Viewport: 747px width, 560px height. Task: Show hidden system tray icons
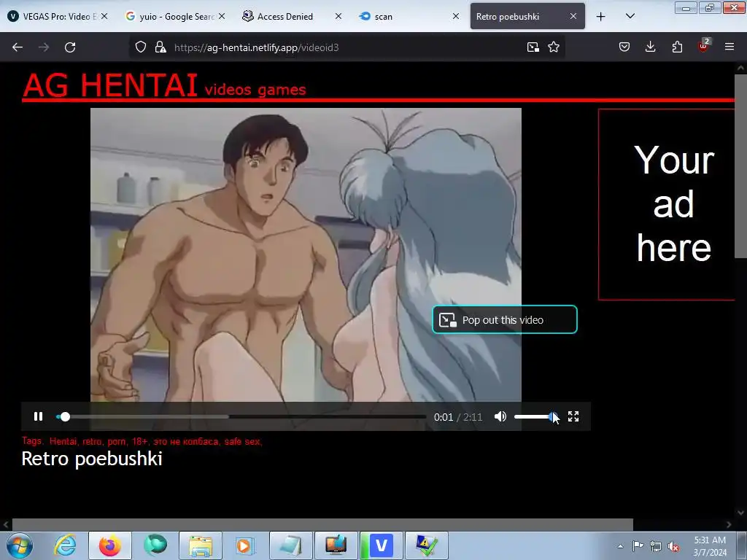pos(620,546)
